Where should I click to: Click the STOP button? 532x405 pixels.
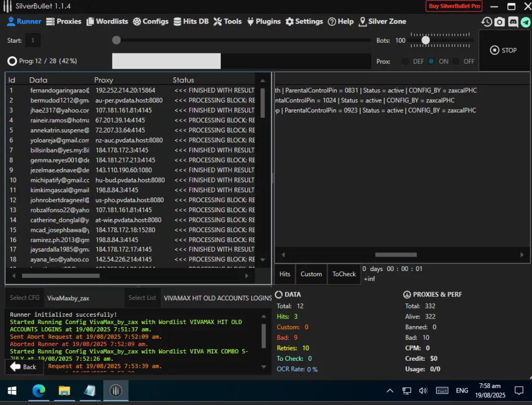(x=504, y=50)
